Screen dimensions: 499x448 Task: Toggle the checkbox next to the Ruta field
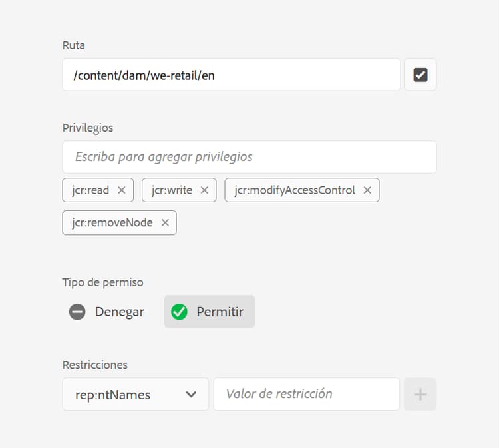pyautogui.click(x=420, y=75)
